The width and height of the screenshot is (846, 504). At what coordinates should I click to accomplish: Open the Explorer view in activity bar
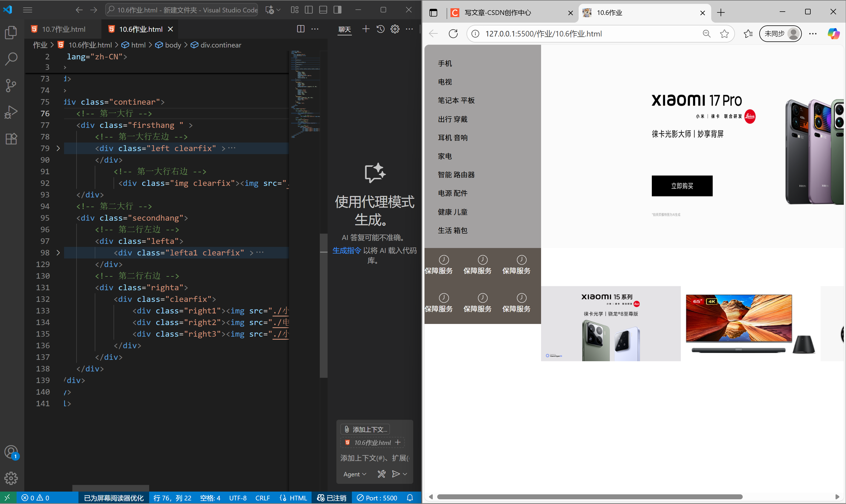11,33
